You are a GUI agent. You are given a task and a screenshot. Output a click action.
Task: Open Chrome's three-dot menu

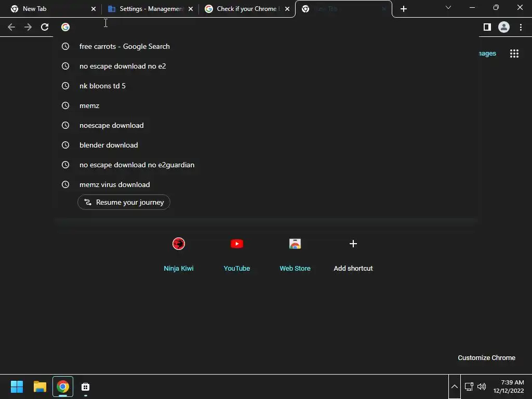[x=521, y=27]
